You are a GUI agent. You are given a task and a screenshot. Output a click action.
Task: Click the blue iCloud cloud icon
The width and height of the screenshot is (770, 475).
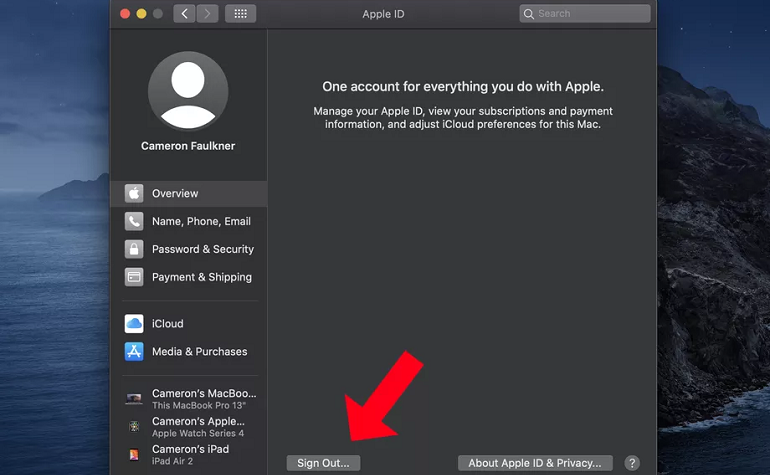(134, 324)
